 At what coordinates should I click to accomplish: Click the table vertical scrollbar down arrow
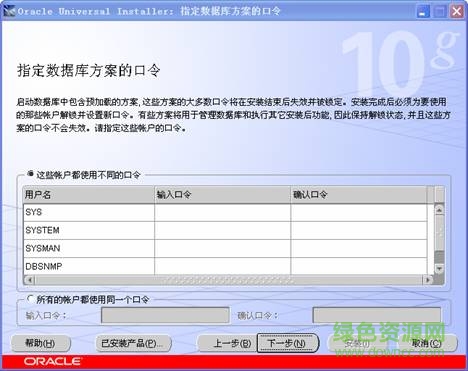439,268
